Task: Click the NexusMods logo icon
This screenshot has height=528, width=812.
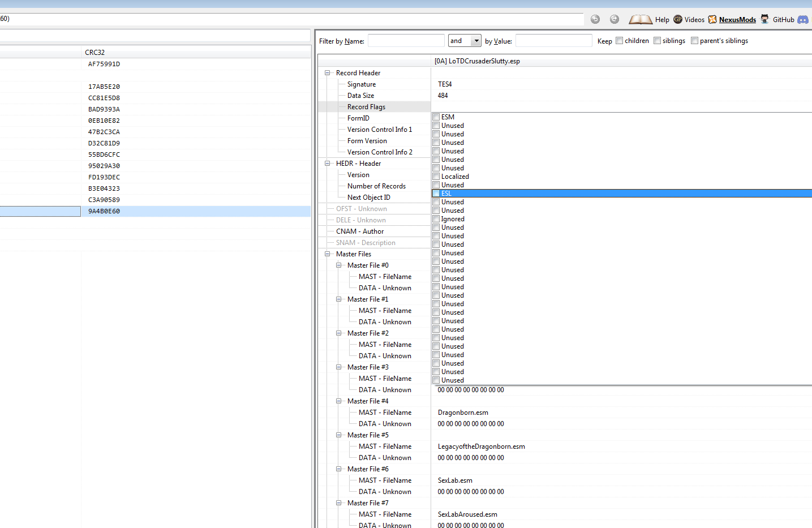Action: click(x=712, y=19)
